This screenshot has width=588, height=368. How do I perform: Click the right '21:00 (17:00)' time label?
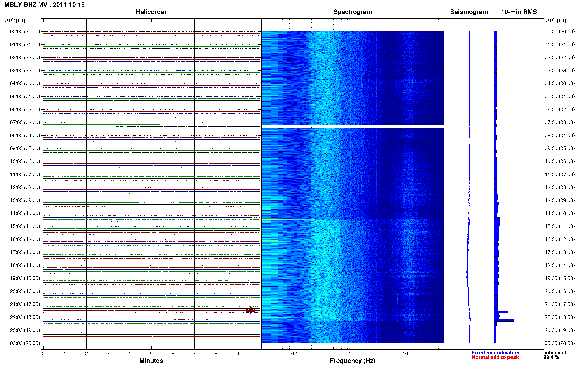(x=560, y=304)
